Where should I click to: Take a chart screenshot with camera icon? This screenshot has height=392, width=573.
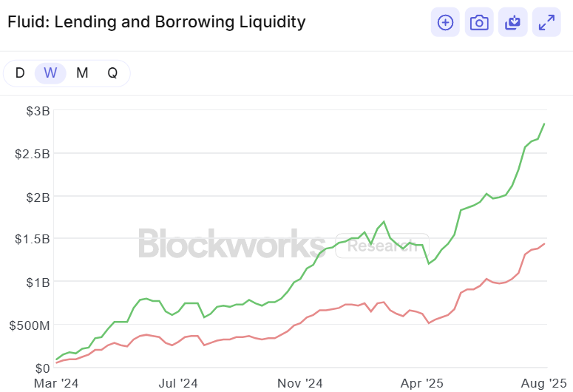(x=479, y=22)
